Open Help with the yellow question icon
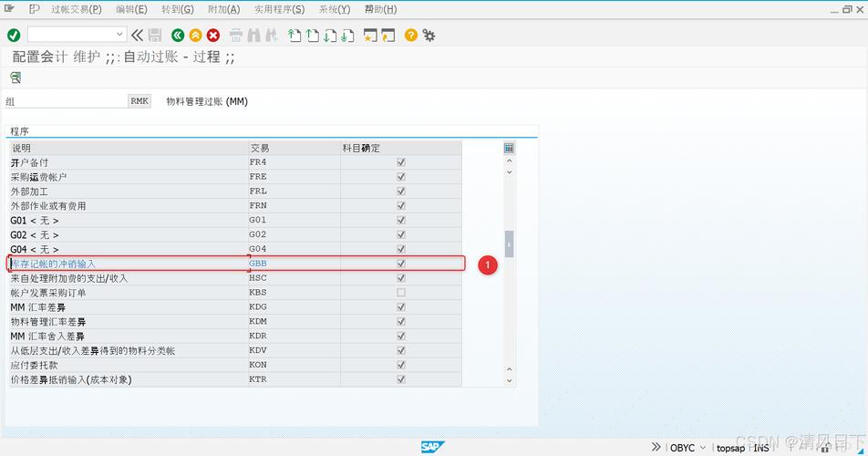The height and width of the screenshot is (456, 868). 411,35
